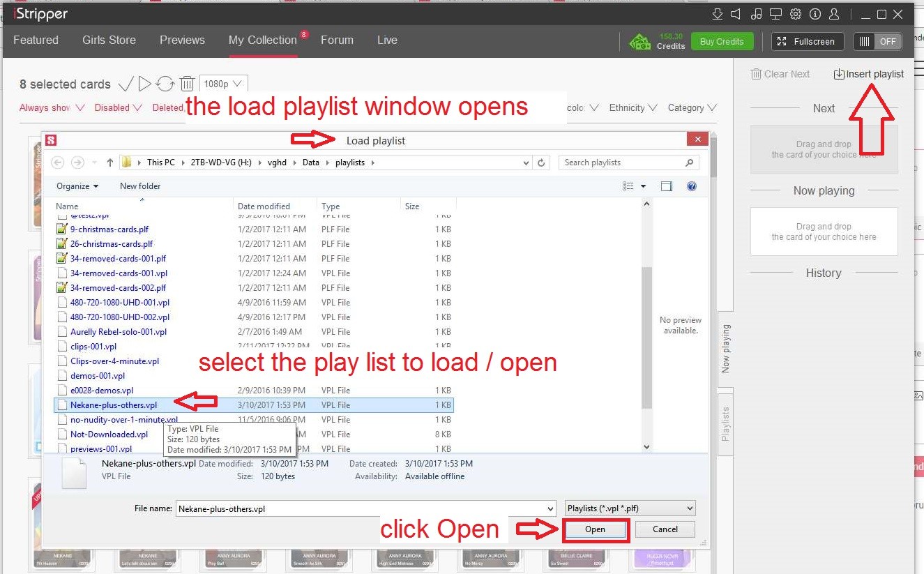Open the Organize dropdown menu
Screen dimensions: 924x574
(x=77, y=186)
